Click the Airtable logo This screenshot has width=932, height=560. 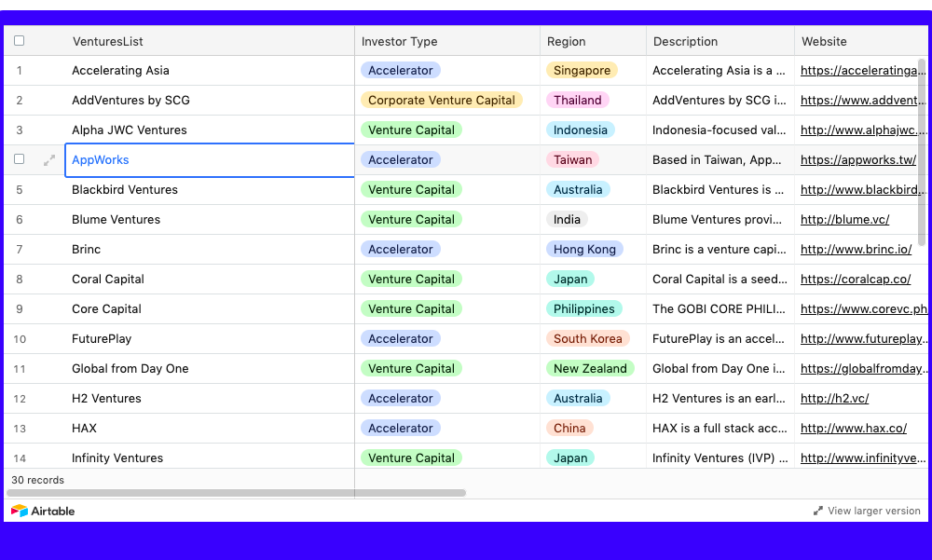pyautogui.click(x=43, y=511)
